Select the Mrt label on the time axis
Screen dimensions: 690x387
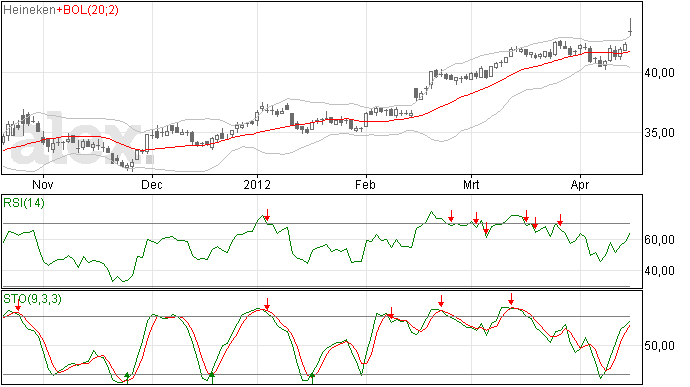(471, 184)
